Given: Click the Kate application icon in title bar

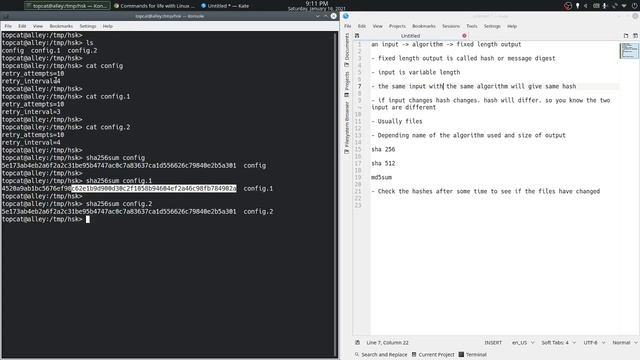Looking at the screenshot, I should click(x=346, y=16).
